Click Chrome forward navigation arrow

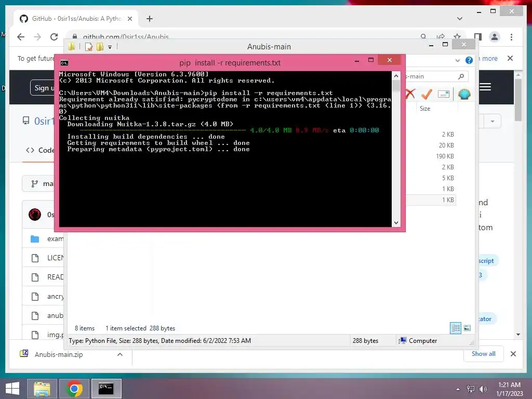tap(37, 37)
